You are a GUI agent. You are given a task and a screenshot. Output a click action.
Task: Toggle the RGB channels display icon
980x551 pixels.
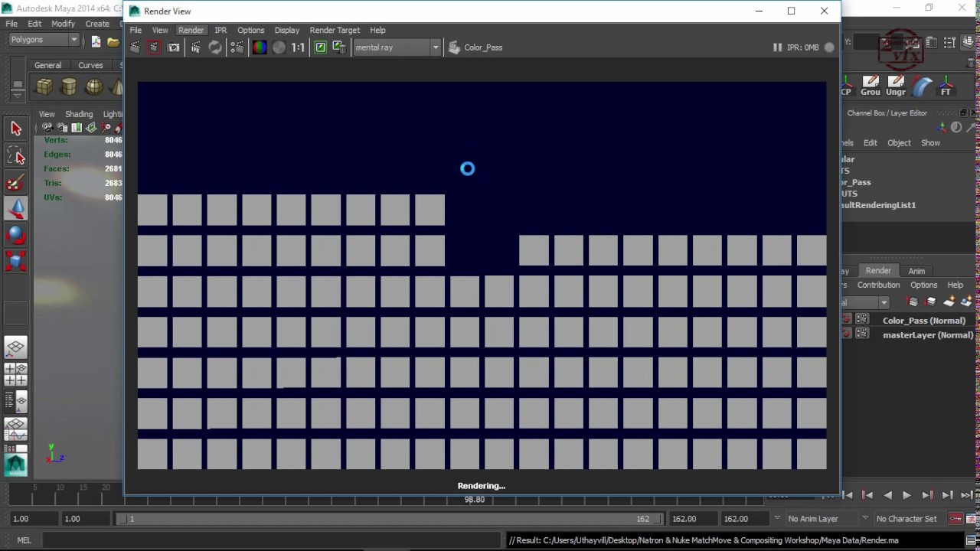(260, 47)
